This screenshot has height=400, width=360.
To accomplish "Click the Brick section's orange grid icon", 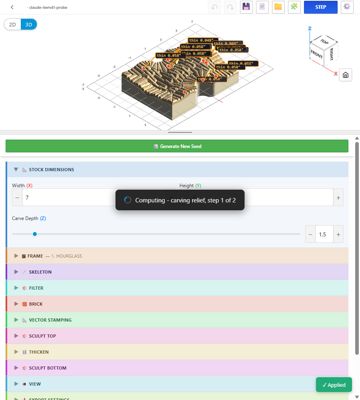I will point(24,304).
